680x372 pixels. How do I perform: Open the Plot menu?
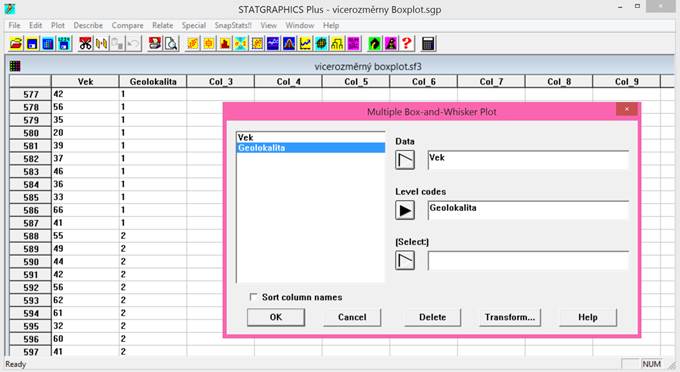(x=58, y=26)
